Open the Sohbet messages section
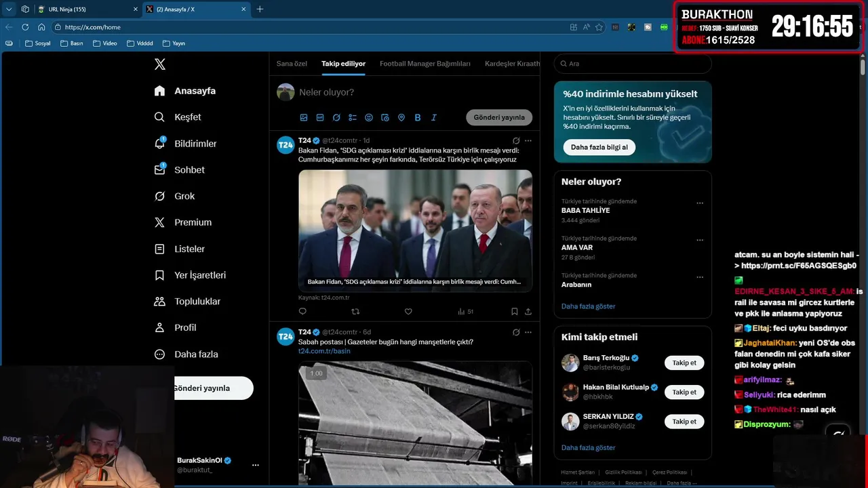Screen dimensions: 868x488 pyautogui.click(x=179, y=170)
